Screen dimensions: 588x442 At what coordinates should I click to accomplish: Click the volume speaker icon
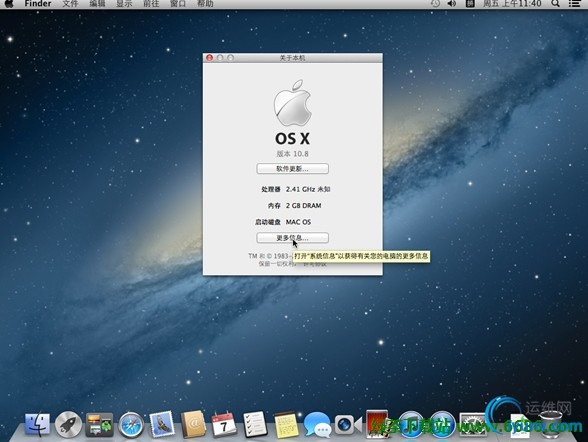point(452,4)
